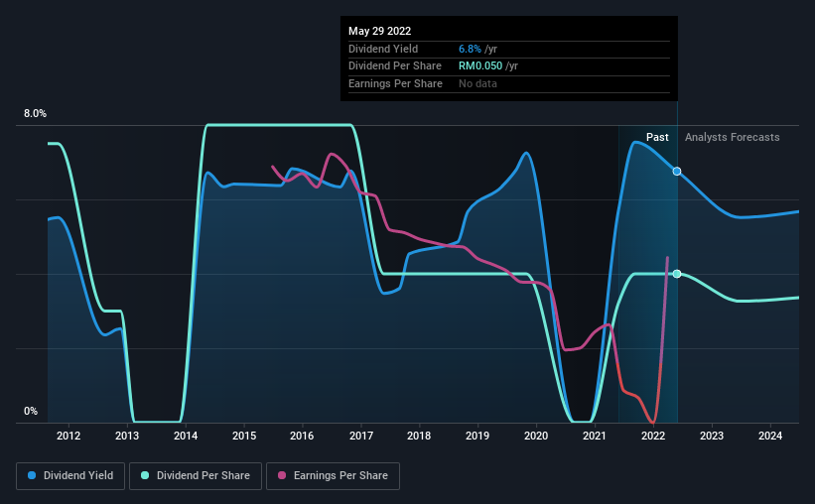Click the 2022 x-axis year label
The height and width of the screenshot is (504, 815).
coord(653,436)
